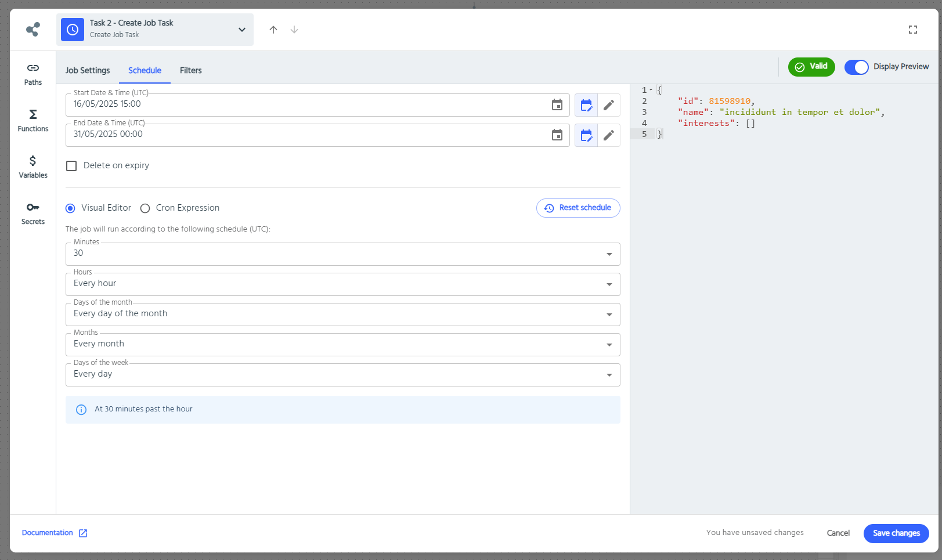This screenshot has width=942, height=560.
Task: Click the clock icon of Task 2
Action: [x=73, y=30]
